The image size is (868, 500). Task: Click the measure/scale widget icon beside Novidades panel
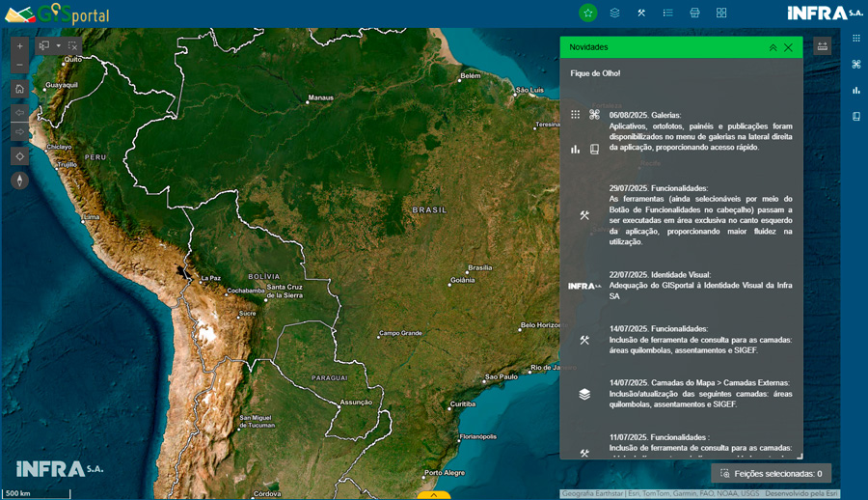click(x=823, y=46)
